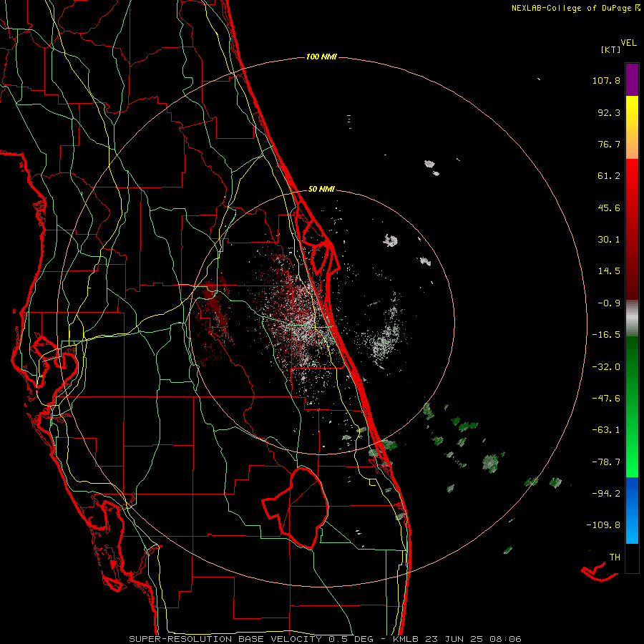Screen dimensions: 644x644
Task: Click the -78.7 legend value
Action: tap(606, 462)
